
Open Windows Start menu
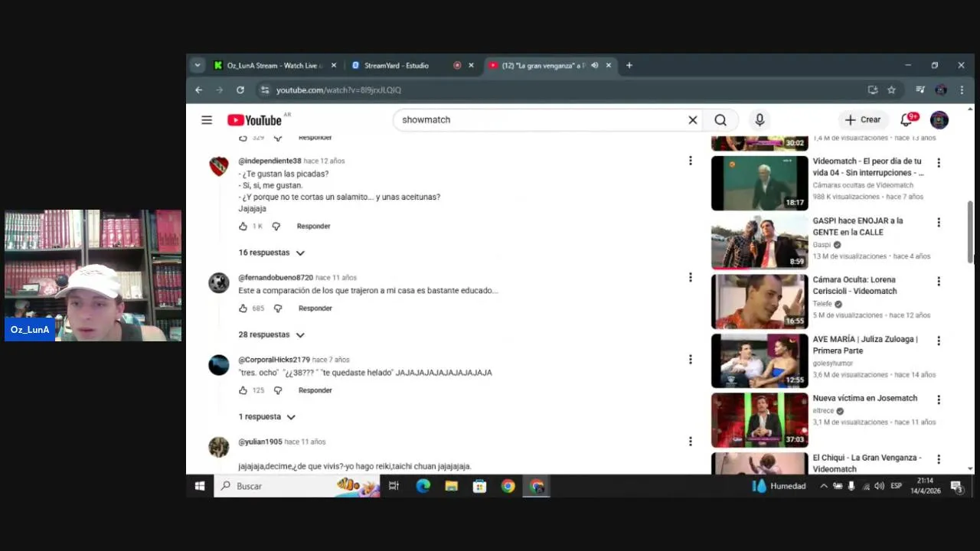tap(200, 486)
